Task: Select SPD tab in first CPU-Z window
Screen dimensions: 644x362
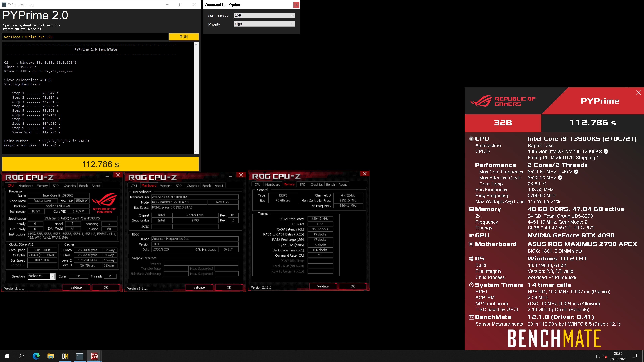Action: tap(56, 186)
